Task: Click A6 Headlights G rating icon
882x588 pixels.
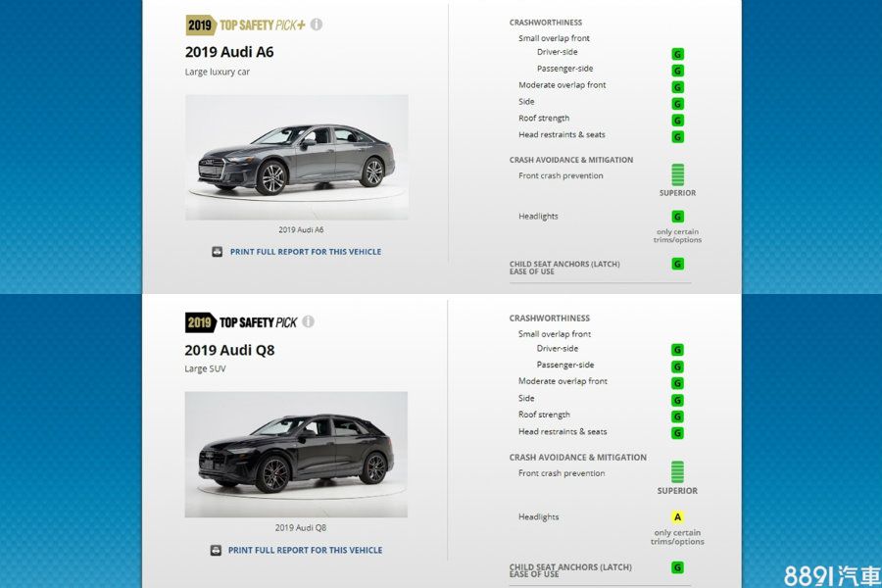Action: tap(678, 217)
